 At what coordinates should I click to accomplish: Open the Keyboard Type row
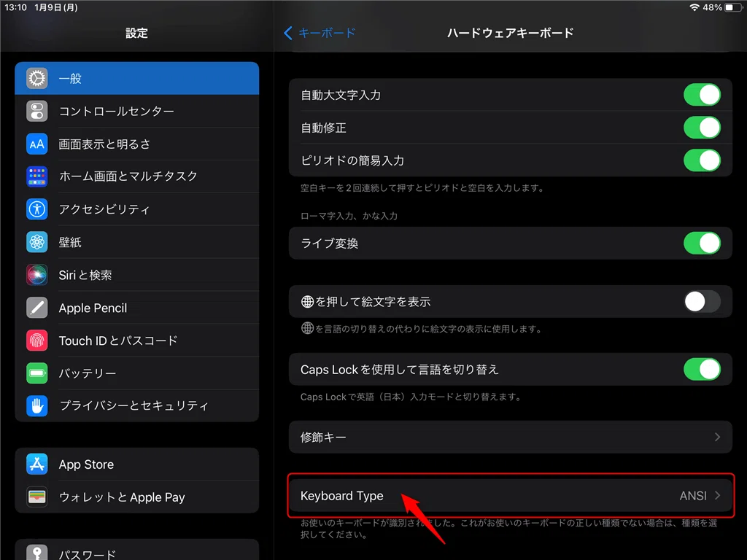510,496
